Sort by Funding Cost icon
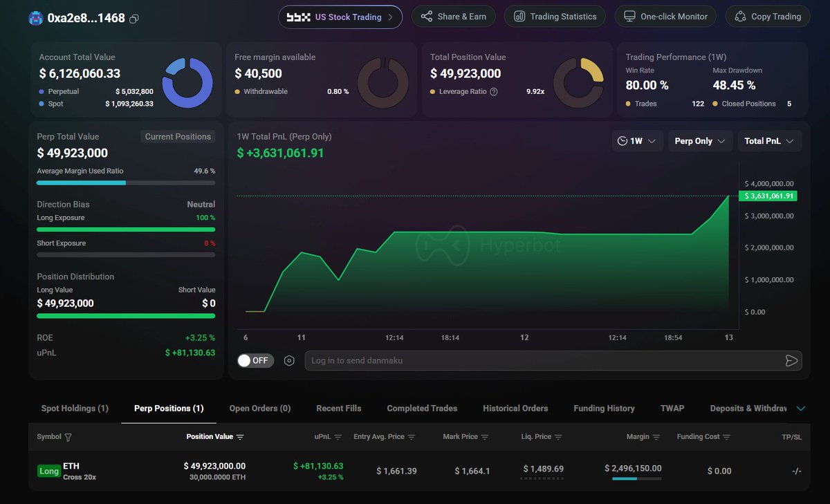This screenshot has height=504, width=830. (726, 437)
